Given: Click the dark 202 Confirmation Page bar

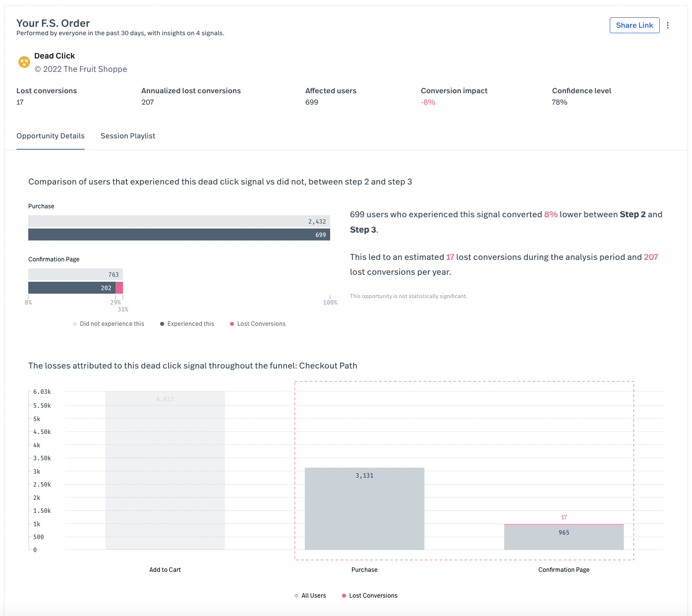Looking at the screenshot, I should [72, 288].
